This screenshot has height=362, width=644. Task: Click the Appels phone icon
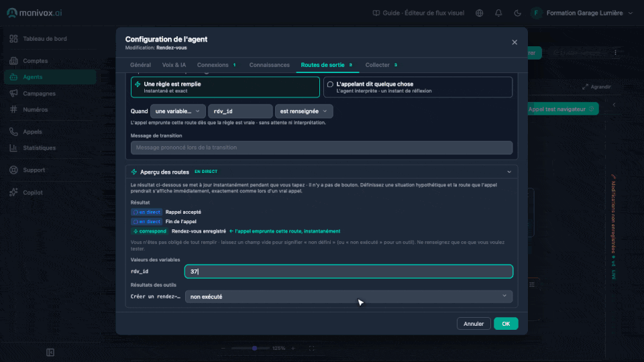click(x=13, y=132)
